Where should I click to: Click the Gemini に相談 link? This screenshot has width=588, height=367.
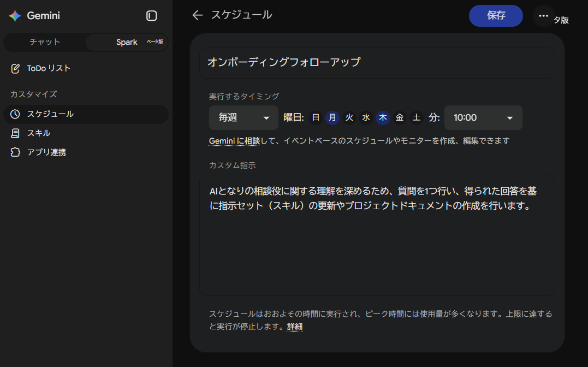pyautogui.click(x=234, y=141)
